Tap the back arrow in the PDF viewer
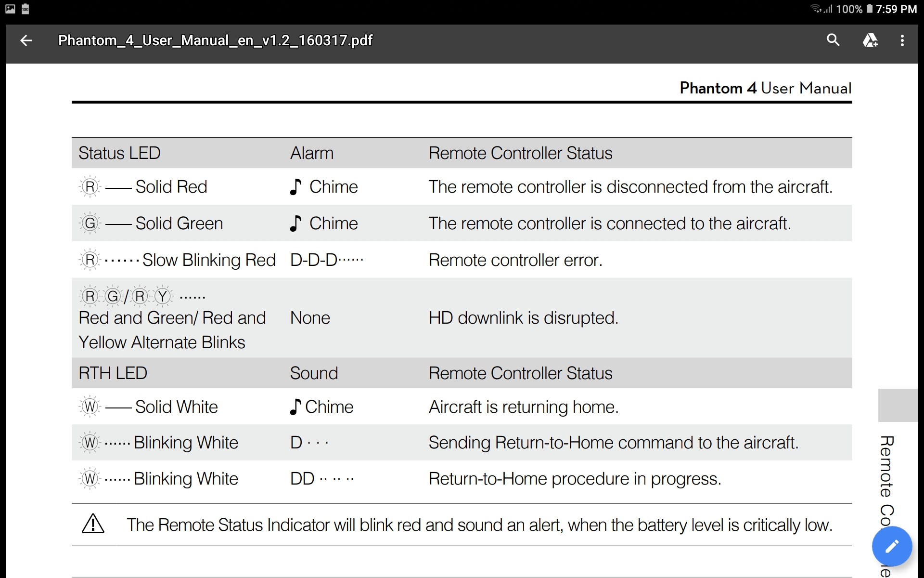 pyautogui.click(x=26, y=40)
